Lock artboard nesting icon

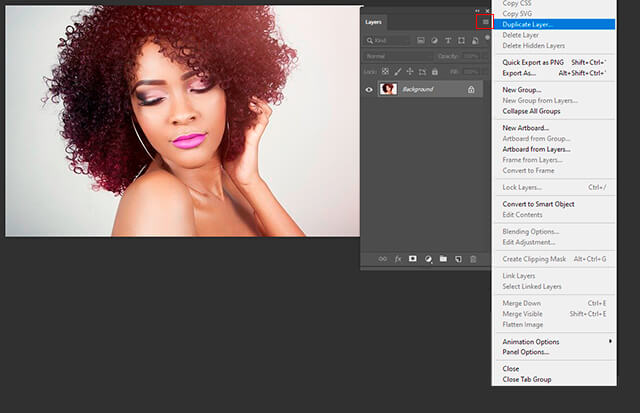422,72
